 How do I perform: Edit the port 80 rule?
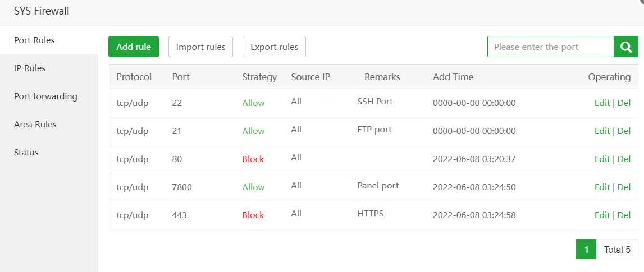tap(602, 159)
